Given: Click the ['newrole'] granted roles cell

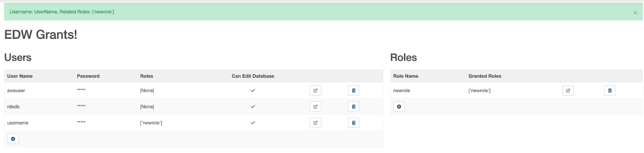Looking at the screenshot, I should [x=479, y=90].
